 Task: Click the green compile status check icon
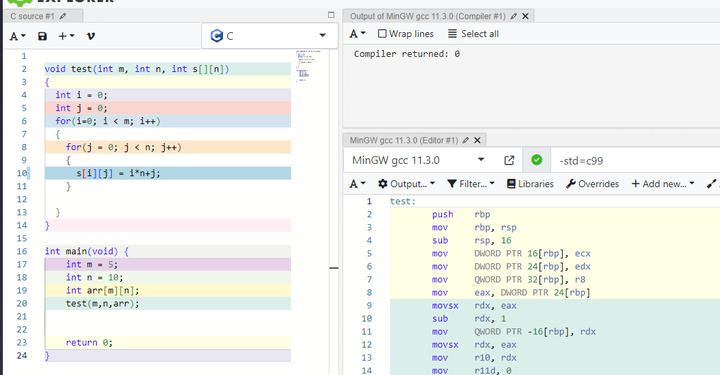coord(536,160)
